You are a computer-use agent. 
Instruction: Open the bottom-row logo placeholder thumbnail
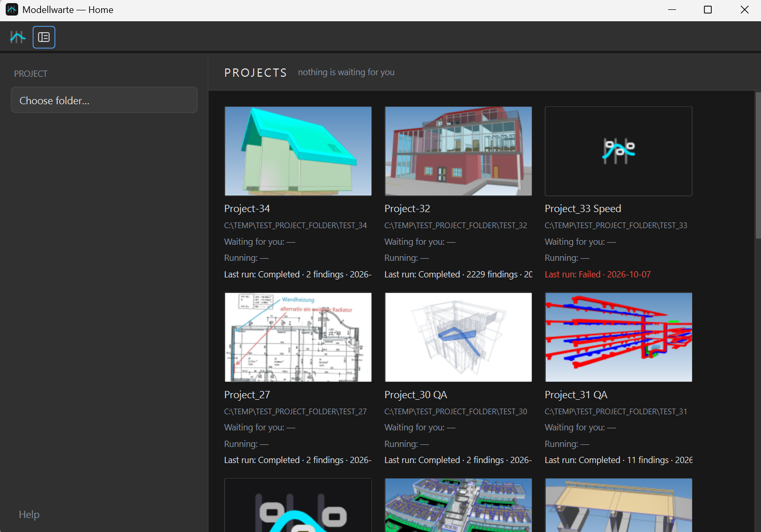tap(298, 505)
